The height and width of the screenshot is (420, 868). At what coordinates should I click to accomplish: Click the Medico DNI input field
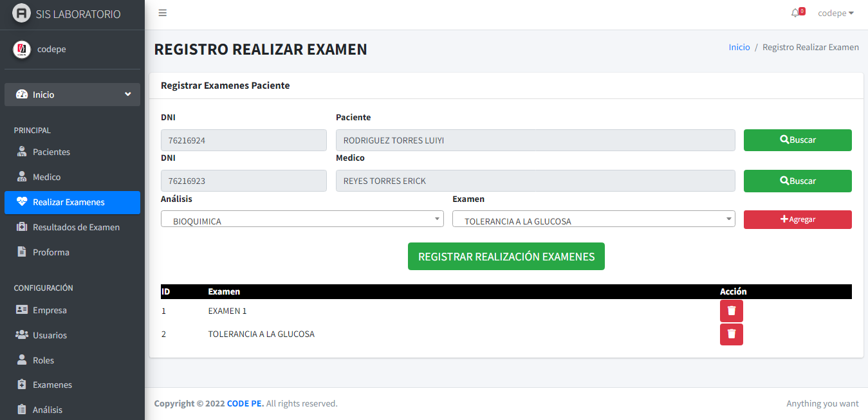(244, 181)
